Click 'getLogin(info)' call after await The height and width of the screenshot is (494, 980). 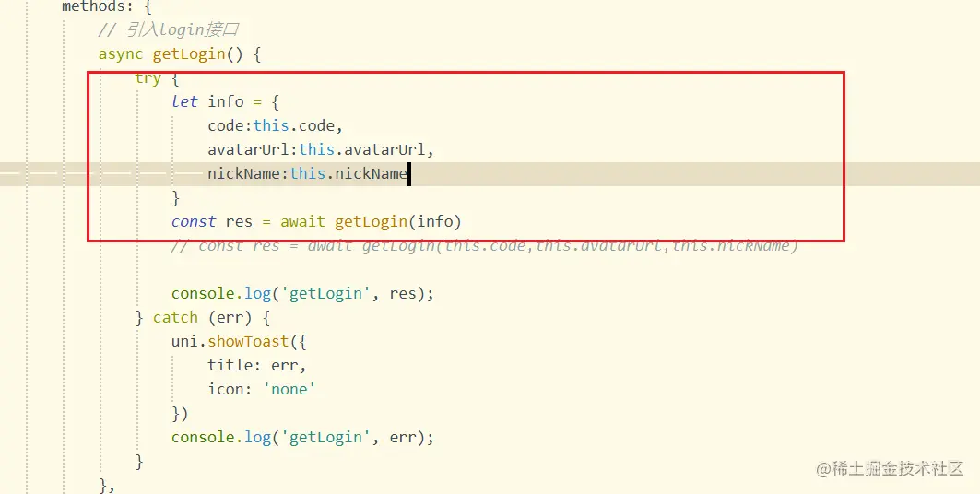click(397, 222)
